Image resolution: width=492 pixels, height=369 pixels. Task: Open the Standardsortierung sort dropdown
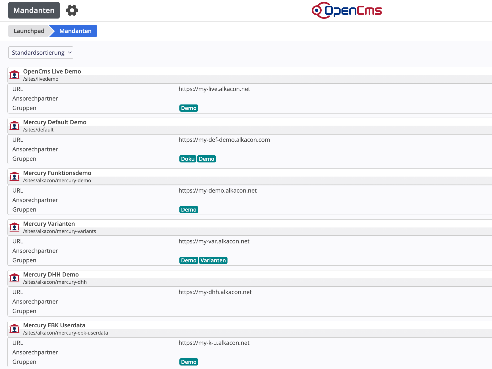pos(41,52)
